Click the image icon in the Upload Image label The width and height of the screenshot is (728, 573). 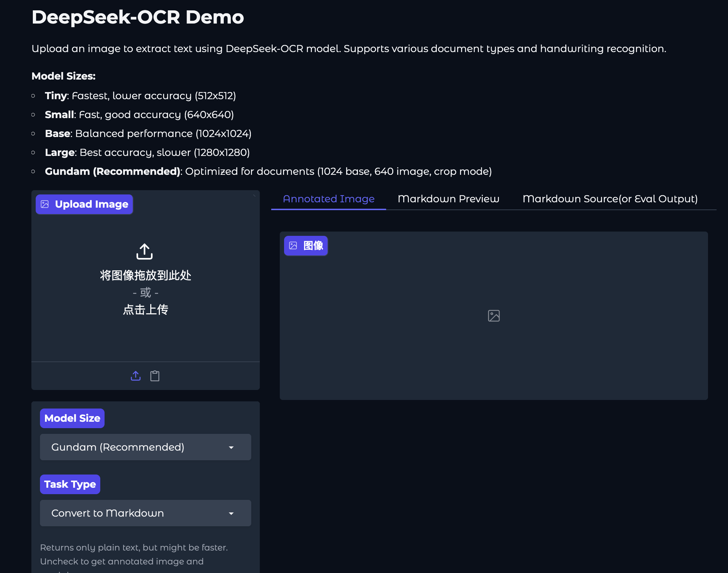pos(45,204)
